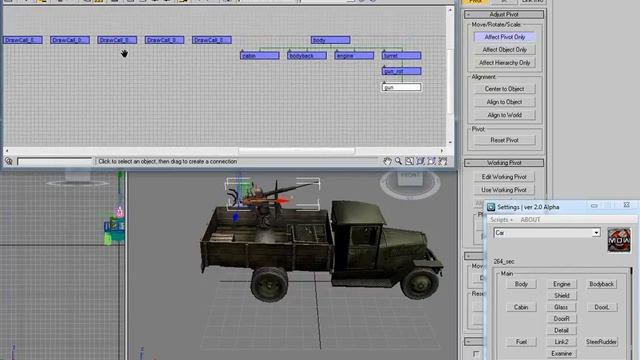Screen dimensions: 640x360
Task: Tick the checkbox at the bottom of Hierarchy panel
Action: (x=476, y=354)
